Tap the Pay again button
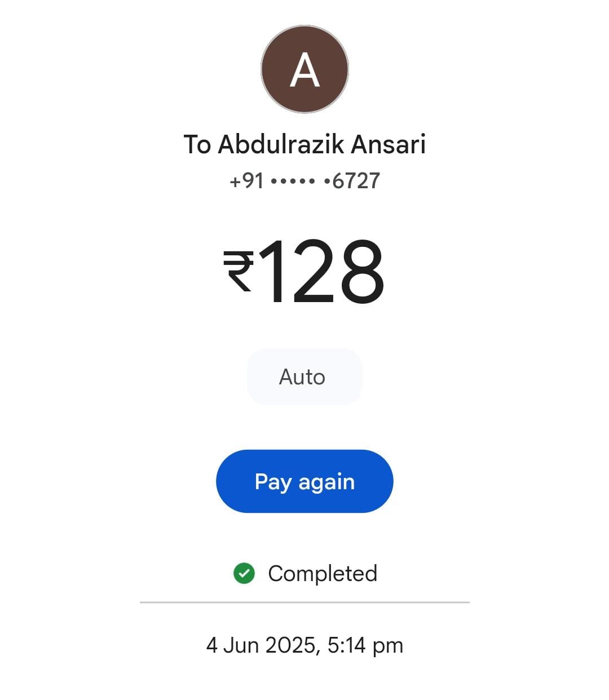 [x=304, y=481]
